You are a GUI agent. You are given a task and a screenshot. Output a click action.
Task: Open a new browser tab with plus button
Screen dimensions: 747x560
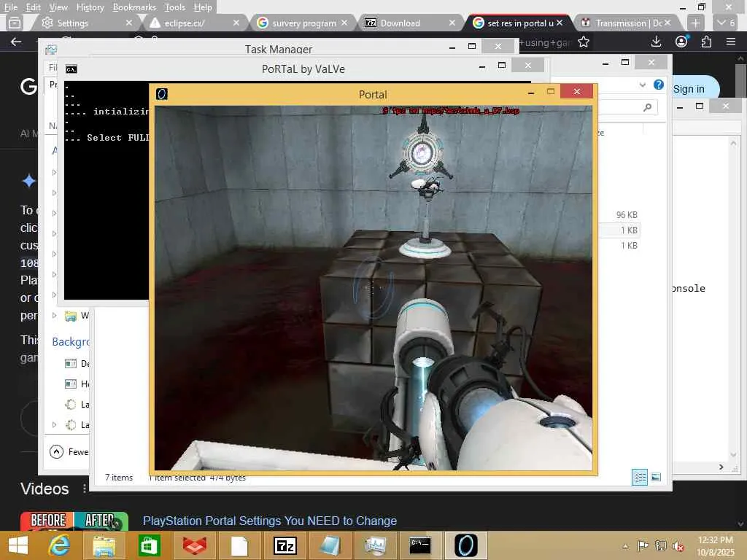pyautogui.click(x=695, y=23)
